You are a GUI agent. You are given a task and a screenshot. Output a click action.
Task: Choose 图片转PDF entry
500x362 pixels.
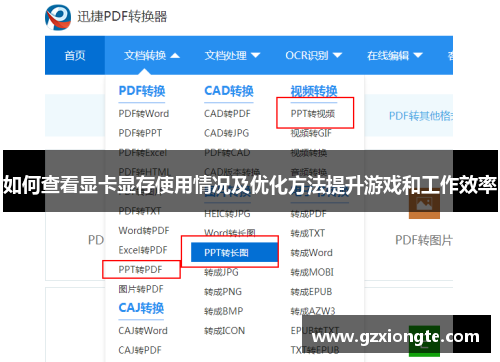click(141, 289)
